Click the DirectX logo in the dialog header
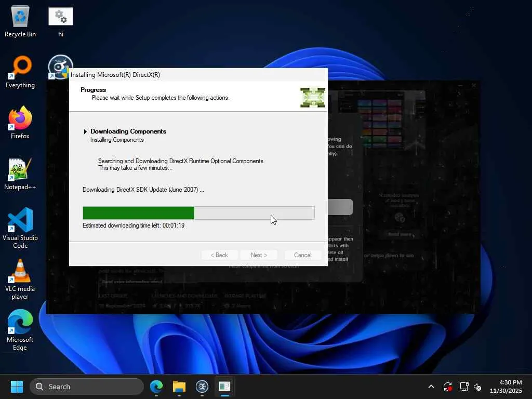532x399 pixels. (312, 97)
